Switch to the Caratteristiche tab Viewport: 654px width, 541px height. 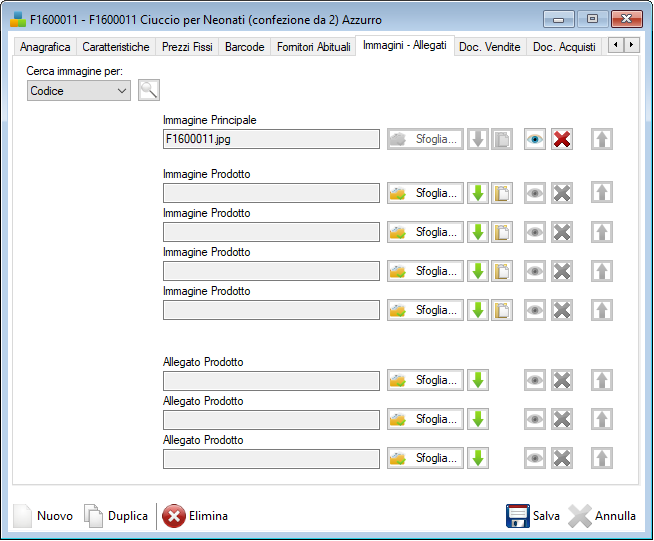[116, 47]
